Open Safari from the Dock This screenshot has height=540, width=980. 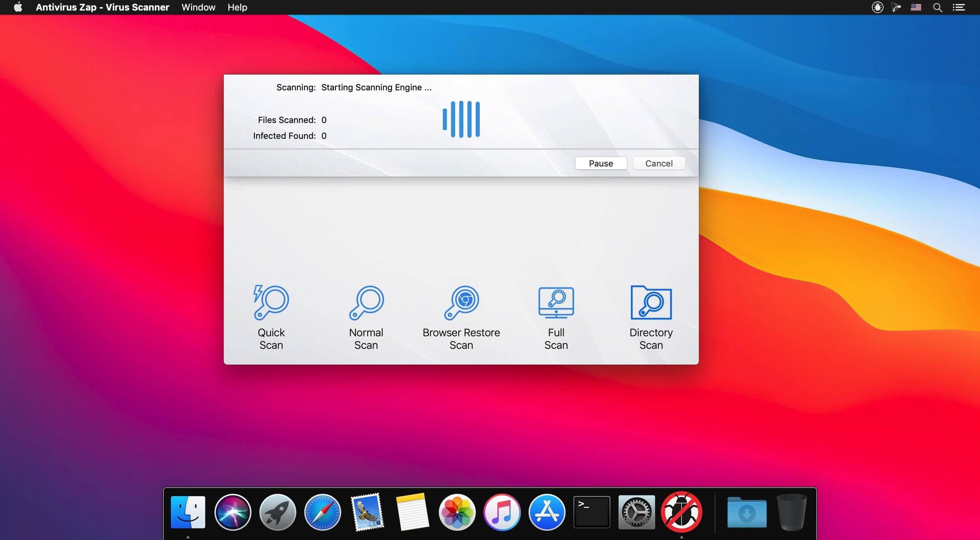click(x=323, y=512)
